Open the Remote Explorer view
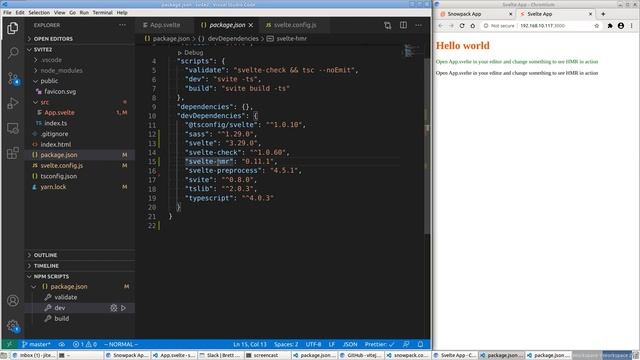640x360 pixels. click(x=13, y=128)
